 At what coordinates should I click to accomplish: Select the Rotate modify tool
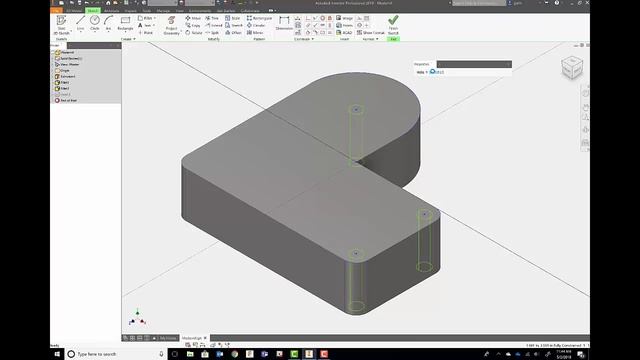point(193,33)
